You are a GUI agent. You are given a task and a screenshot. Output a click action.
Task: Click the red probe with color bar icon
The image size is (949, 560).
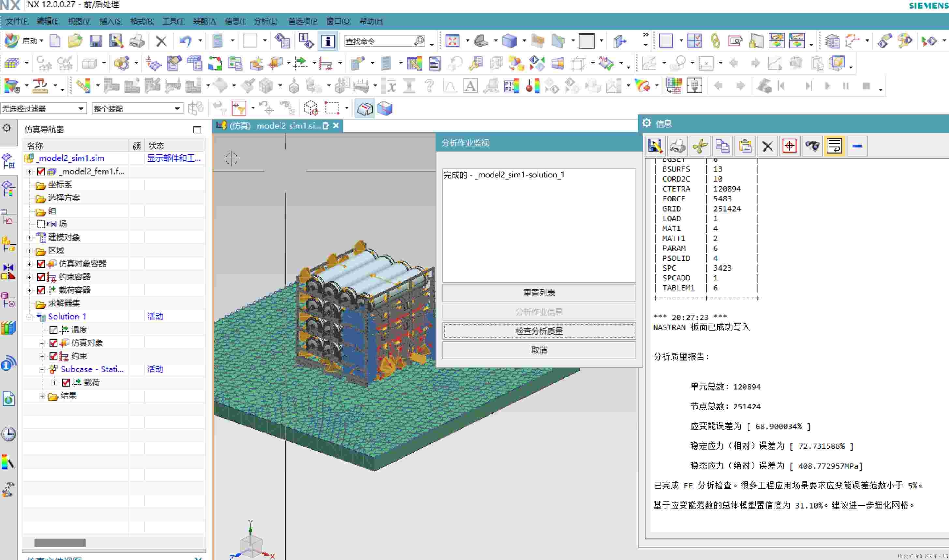pyautogui.click(x=532, y=86)
